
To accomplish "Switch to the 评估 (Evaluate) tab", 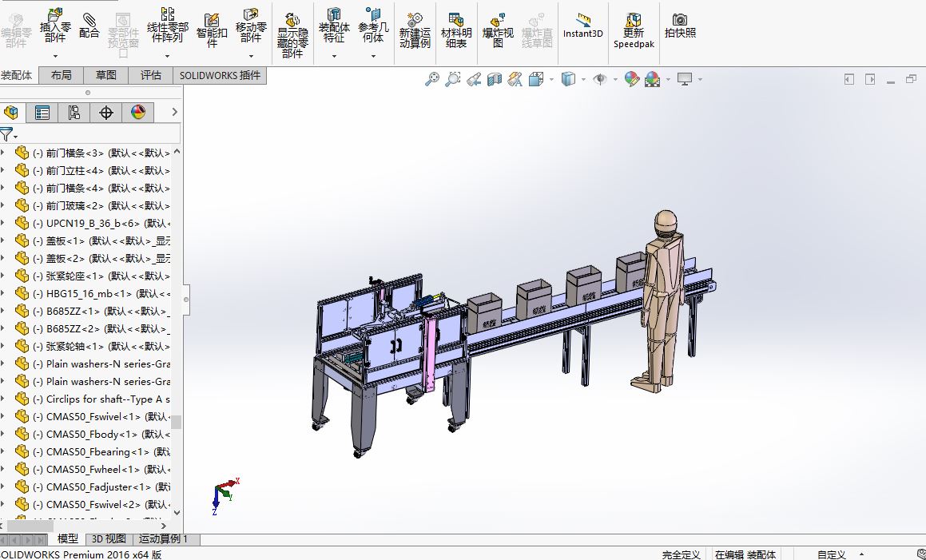I will 150,75.
